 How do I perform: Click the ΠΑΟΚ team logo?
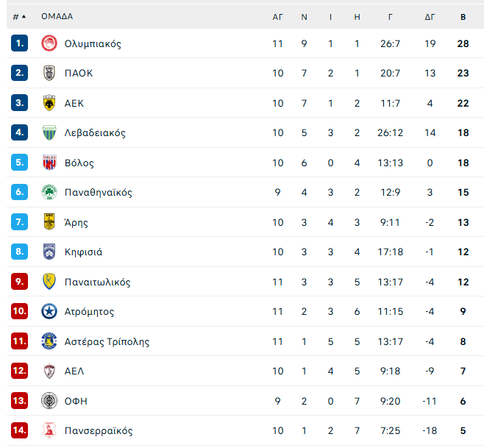(49, 73)
